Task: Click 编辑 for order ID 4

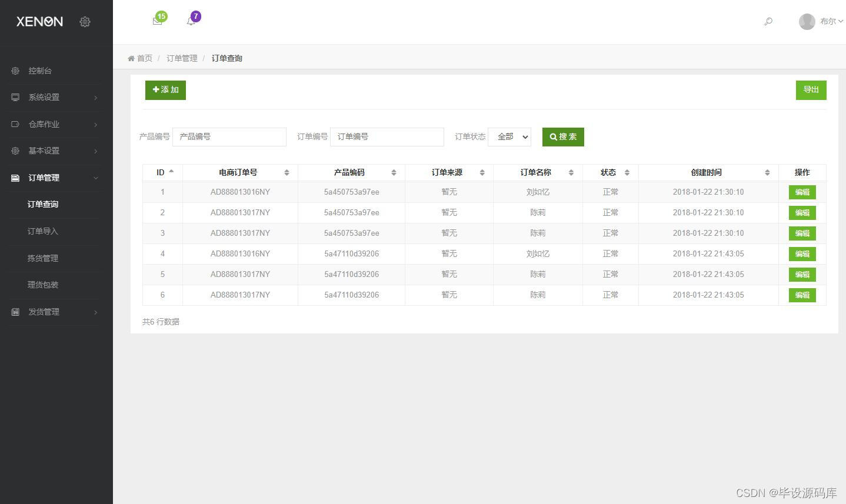Action: (802, 254)
